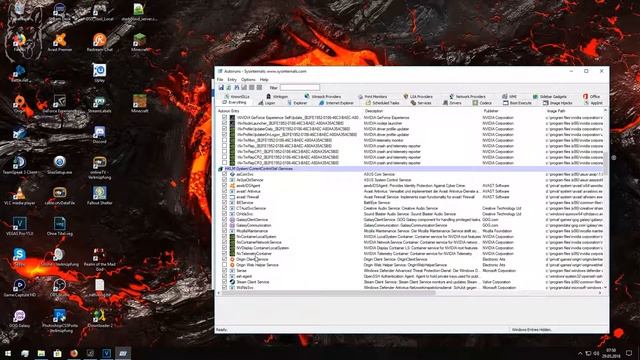Open the Internet Explorer tab
640x360 pixels.
click(336, 103)
